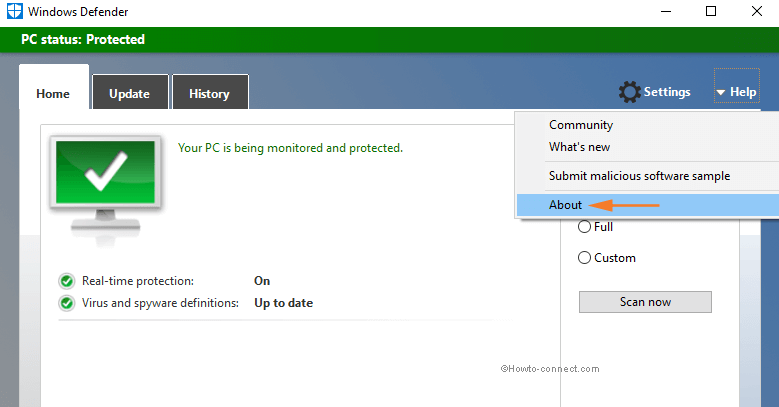Switch to the Update tab
This screenshot has width=779, height=407.
pyautogui.click(x=130, y=92)
